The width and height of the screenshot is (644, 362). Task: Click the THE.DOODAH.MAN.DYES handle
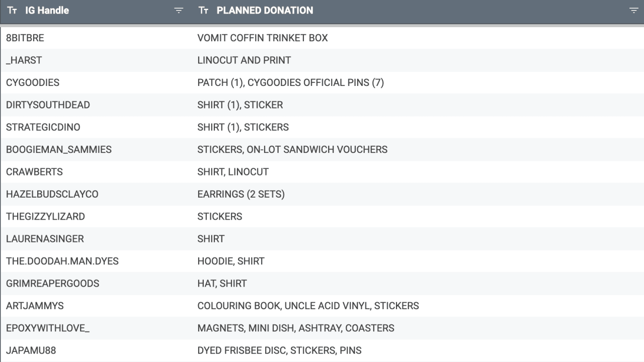point(62,261)
